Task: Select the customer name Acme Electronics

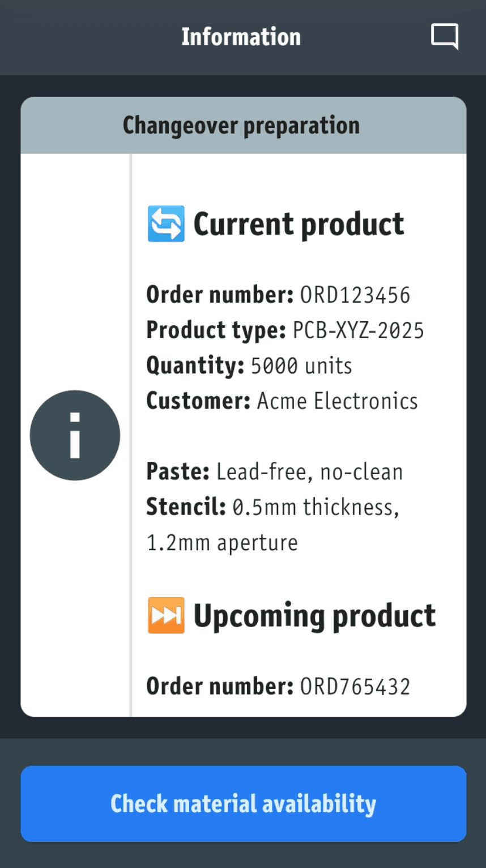Action: [338, 401]
